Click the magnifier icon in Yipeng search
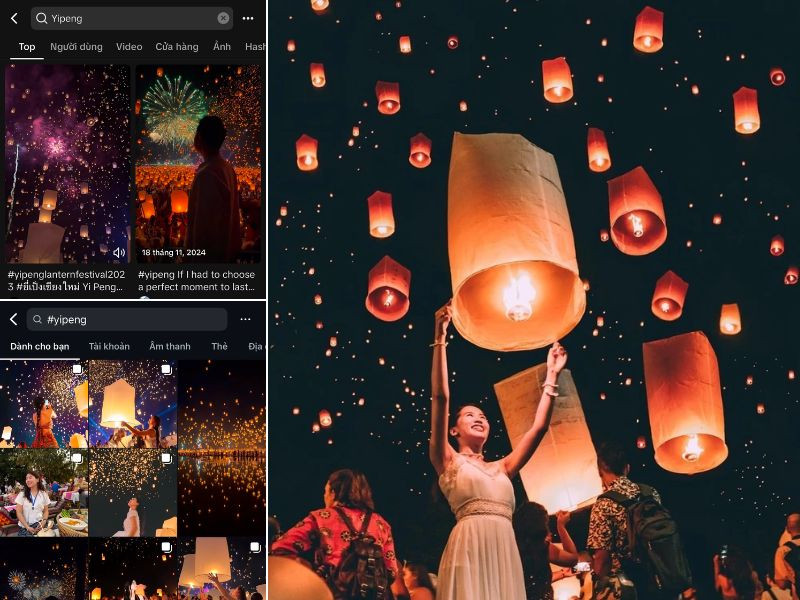 41,18
